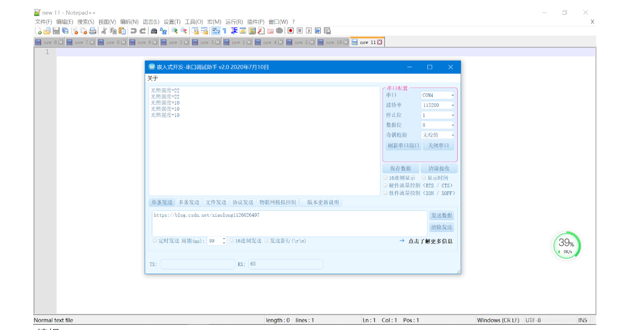Decrease the 周期(ms) value with down arrow
Screen dimensions: 644x330
tap(224, 243)
